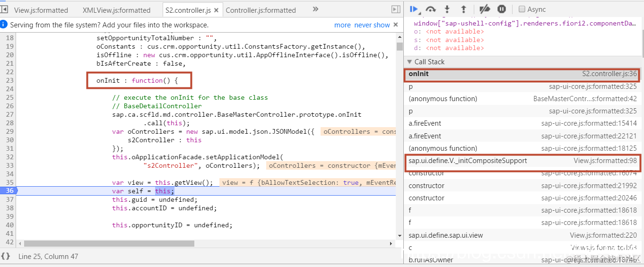Select watch expression 'd: <not available>'
Image resolution: width=644 pixels, height=267 pixels.
[449, 48]
